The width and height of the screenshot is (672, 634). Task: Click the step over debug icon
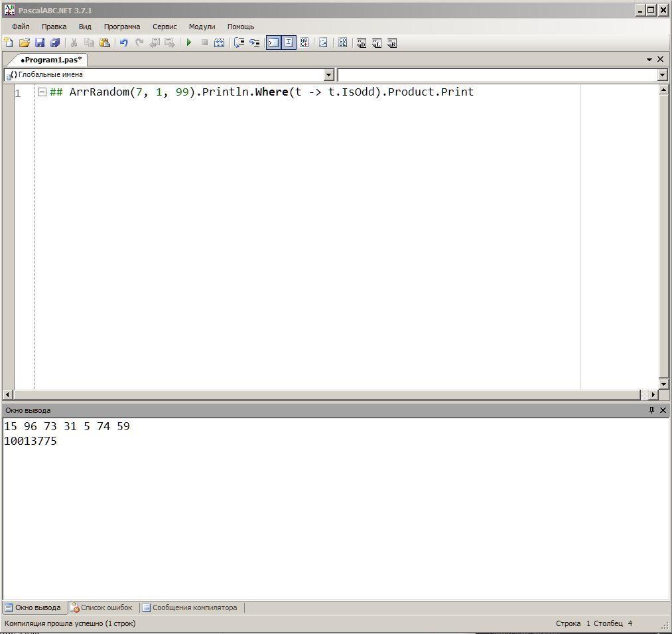239,42
